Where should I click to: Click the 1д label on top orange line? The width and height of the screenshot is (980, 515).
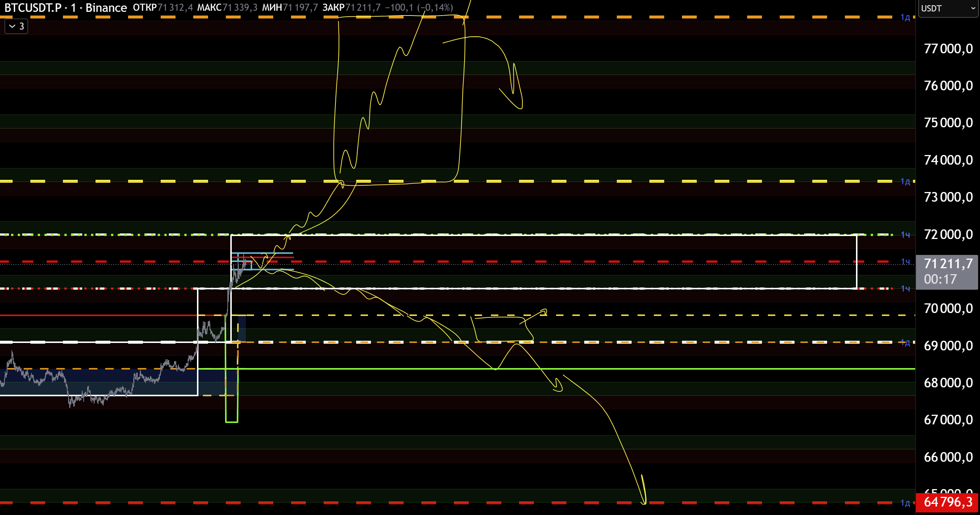click(905, 17)
